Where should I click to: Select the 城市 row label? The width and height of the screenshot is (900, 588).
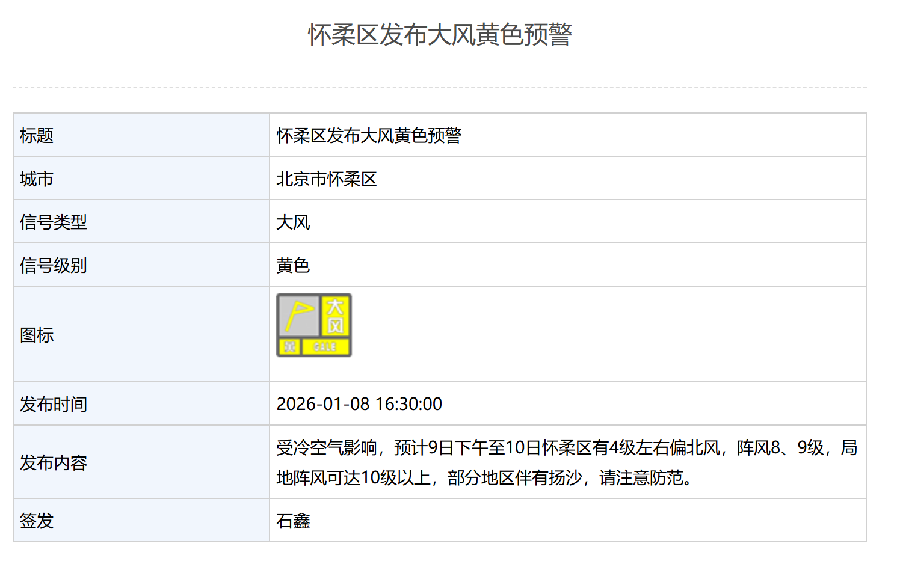pos(37,179)
